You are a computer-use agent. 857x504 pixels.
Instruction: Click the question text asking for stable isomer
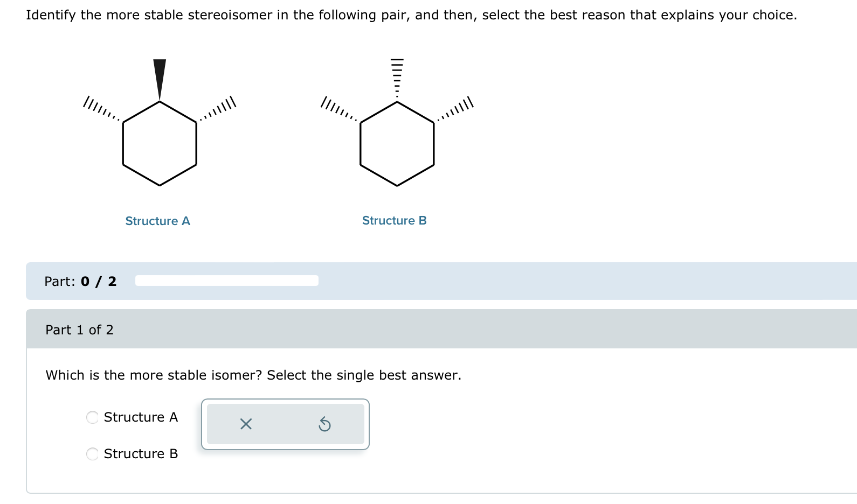pos(253,375)
